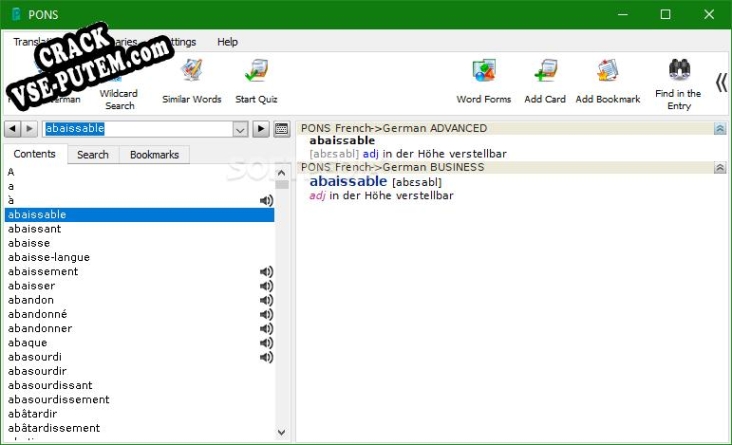
Task: Collapse the PONS French->German BUSINESS entry
Action: point(719,168)
